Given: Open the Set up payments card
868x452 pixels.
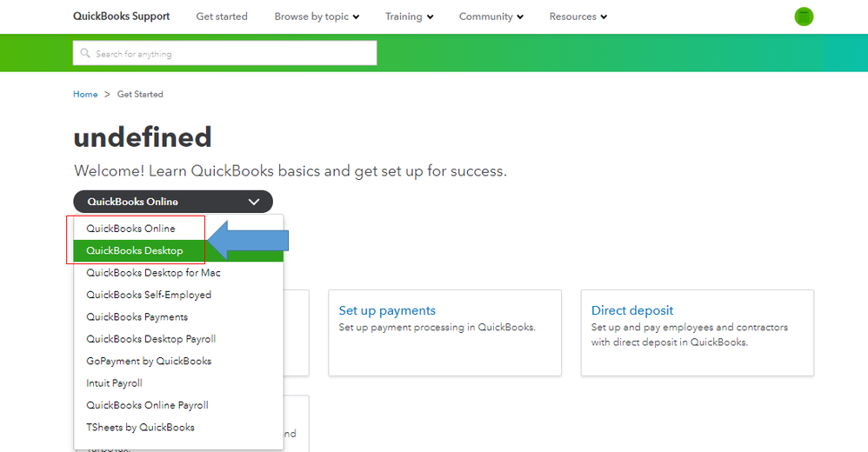Looking at the screenshot, I should [444, 333].
